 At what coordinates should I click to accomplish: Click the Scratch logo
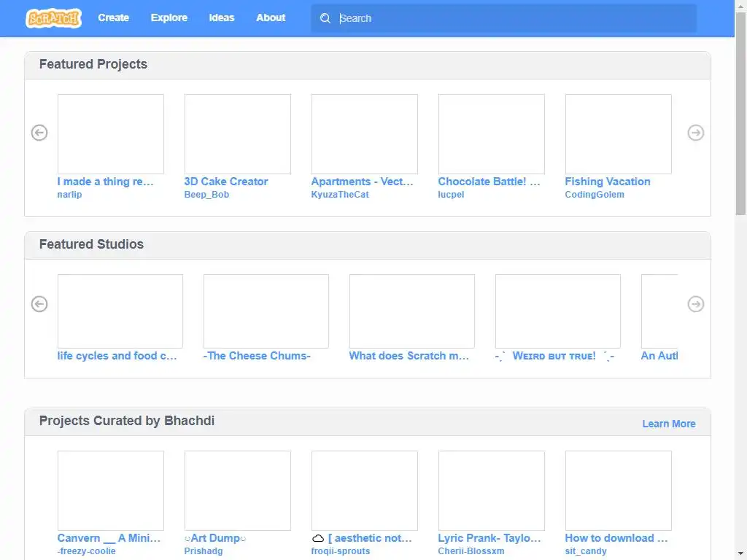[x=53, y=18]
